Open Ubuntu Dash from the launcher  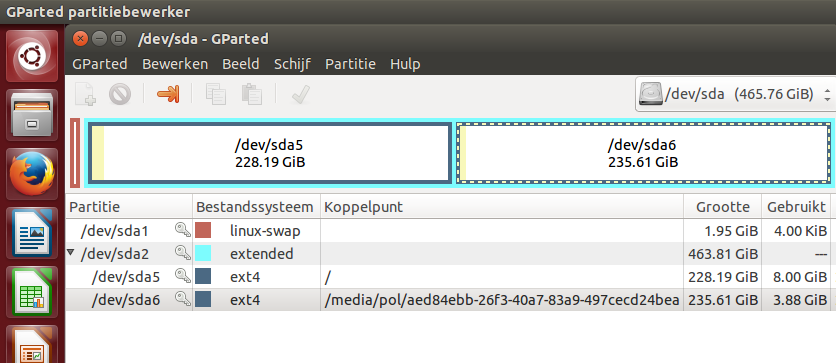(x=32, y=56)
